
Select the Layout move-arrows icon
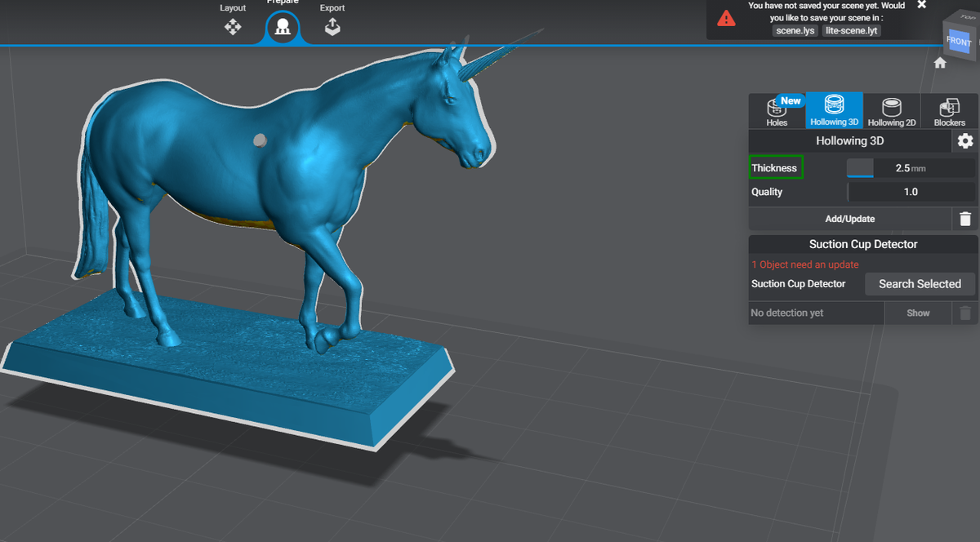click(x=233, y=27)
